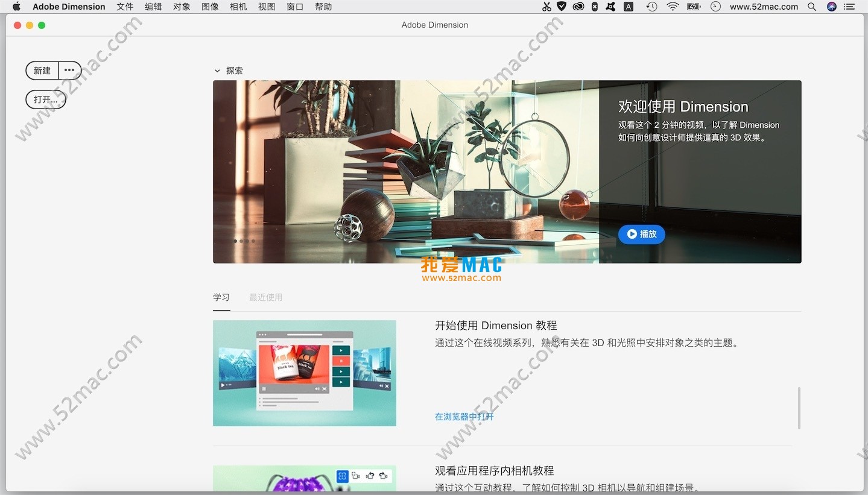Open the 帮助 menu
This screenshot has height=495, width=868.
[323, 7]
